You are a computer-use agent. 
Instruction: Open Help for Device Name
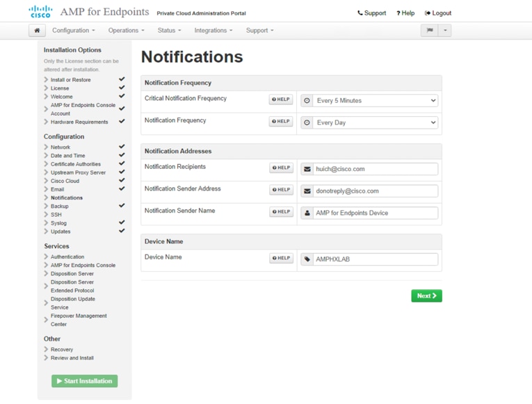pyautogui.click(x=281, y=258)
